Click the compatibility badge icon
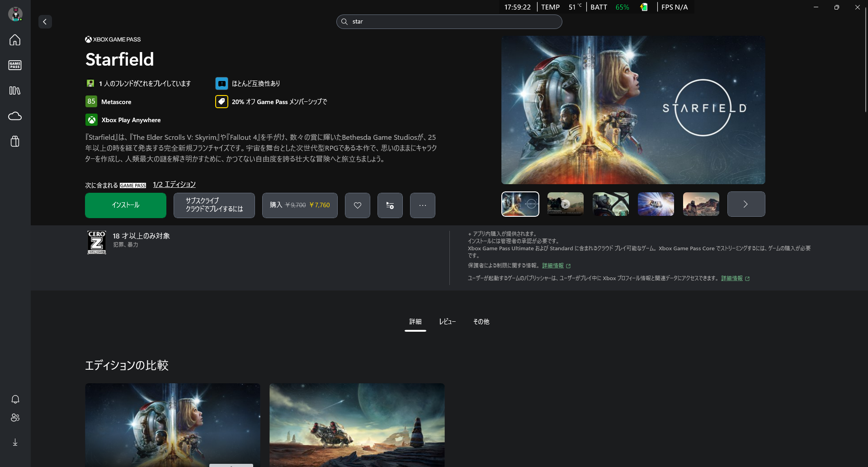868x467 pixels. [222, 83]
